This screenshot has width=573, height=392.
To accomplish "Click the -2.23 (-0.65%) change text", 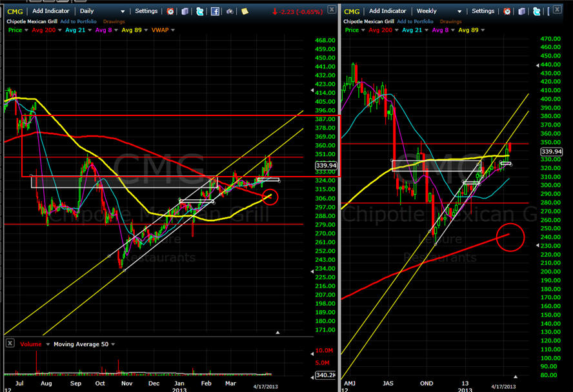I will point(301,12).
